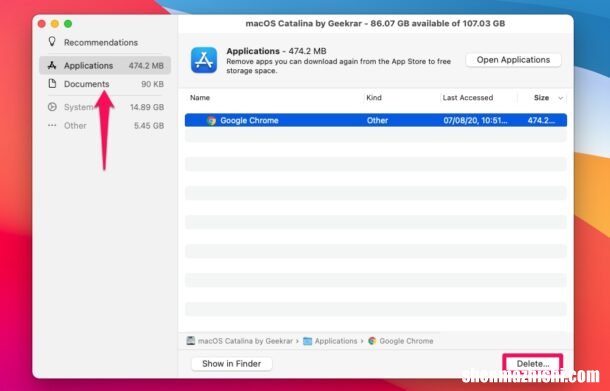Screen dimensions: 610x391
Task: Click green full-screen window button
Action: point(68,24)
